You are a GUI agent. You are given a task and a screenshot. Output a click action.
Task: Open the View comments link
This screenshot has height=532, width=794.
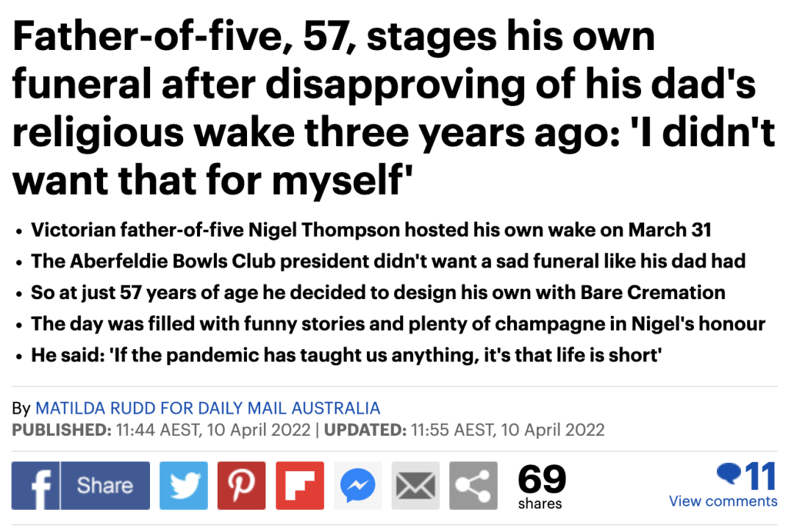click(723, 501)
